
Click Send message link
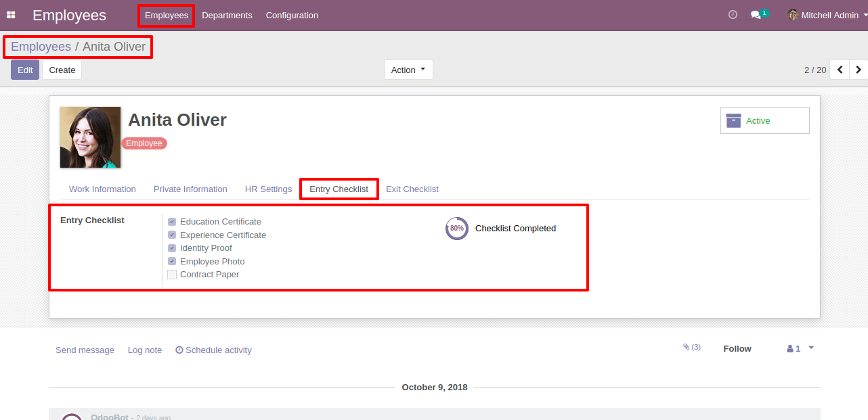tap(85, 350)
